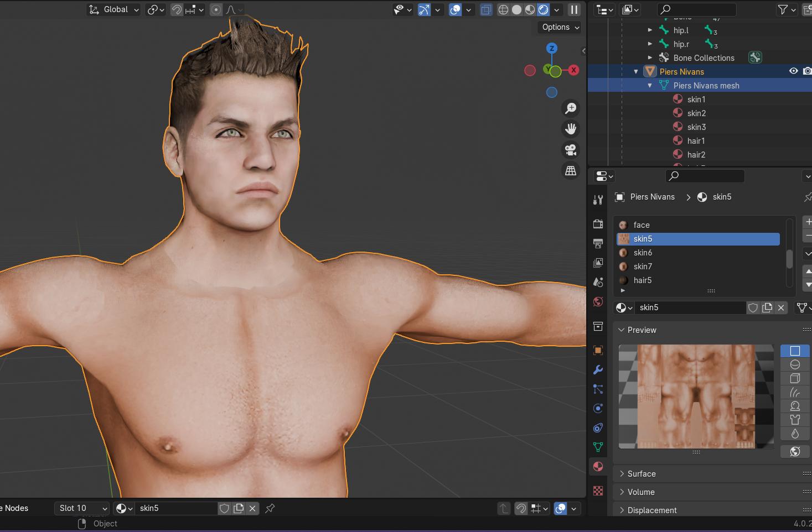The height and width of the screenshot is (532, 812).
Task: Select the face material slot
Action: click(x=699, y=225)
